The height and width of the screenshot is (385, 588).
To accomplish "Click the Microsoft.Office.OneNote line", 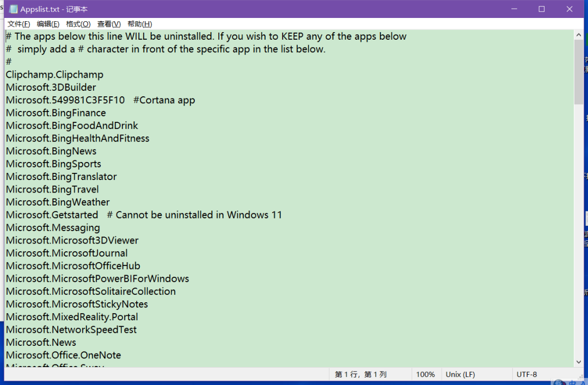I will point(63,355).
